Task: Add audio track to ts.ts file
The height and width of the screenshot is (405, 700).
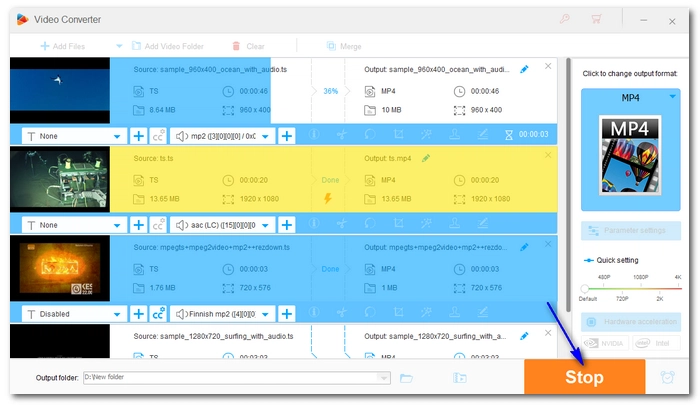Action: click(x=287, y=225)
